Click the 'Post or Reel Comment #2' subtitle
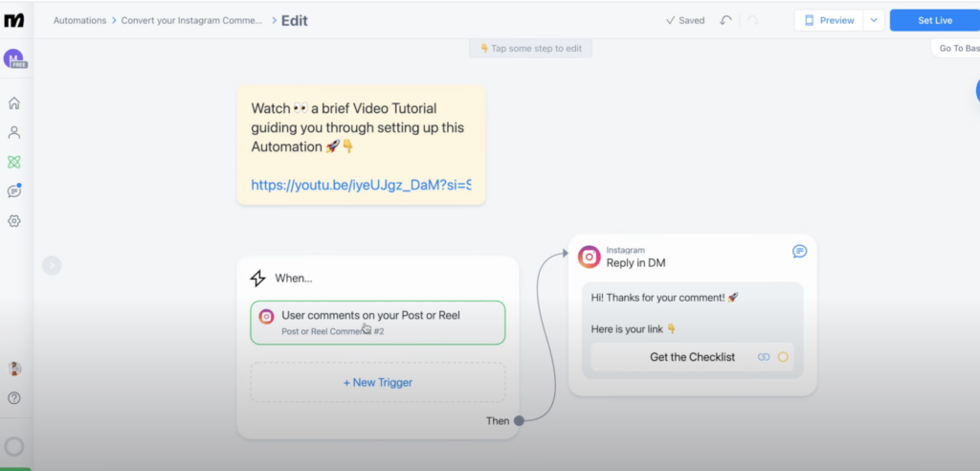 (x=332, y=331)
